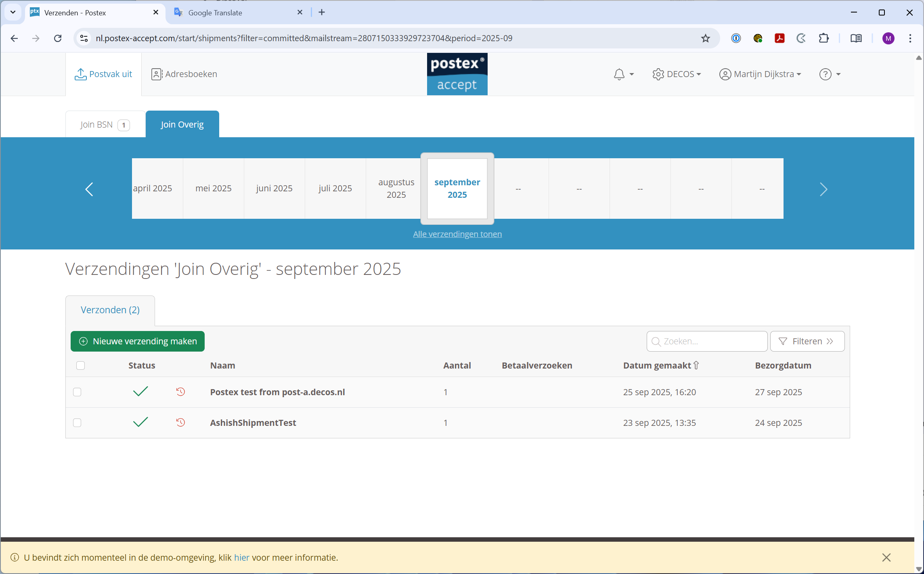Click Nieuwe verzending maken button
Image resolution: width=924 pixels, height=574 pixels.
coord(138,341)
